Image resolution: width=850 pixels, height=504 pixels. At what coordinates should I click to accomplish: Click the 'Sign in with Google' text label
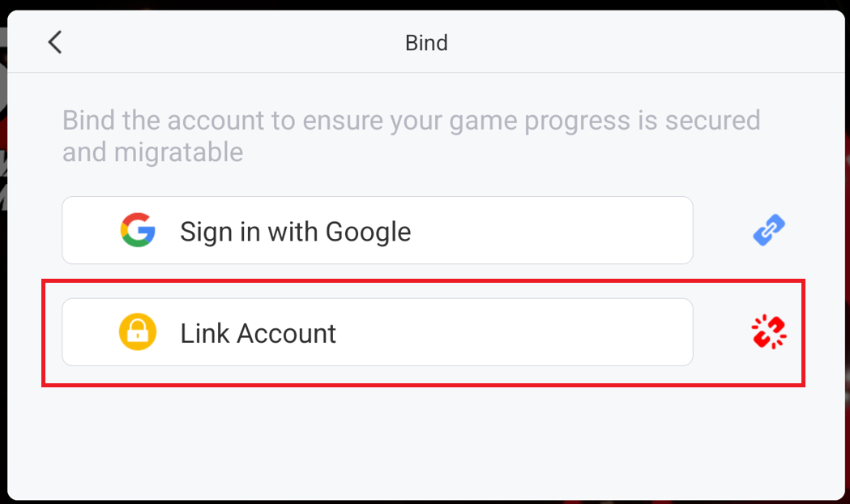click(296, 232)
